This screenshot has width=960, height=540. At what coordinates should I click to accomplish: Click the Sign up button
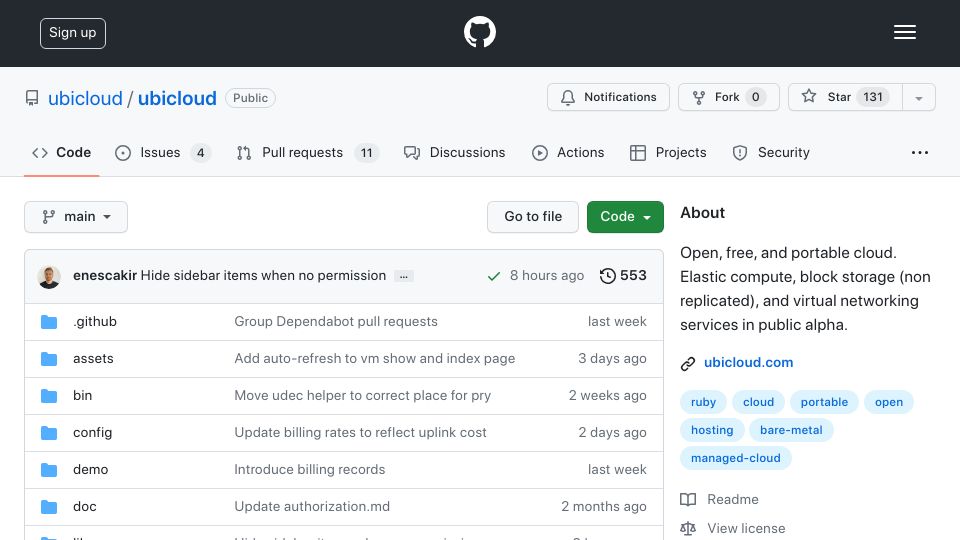[73, 33]
